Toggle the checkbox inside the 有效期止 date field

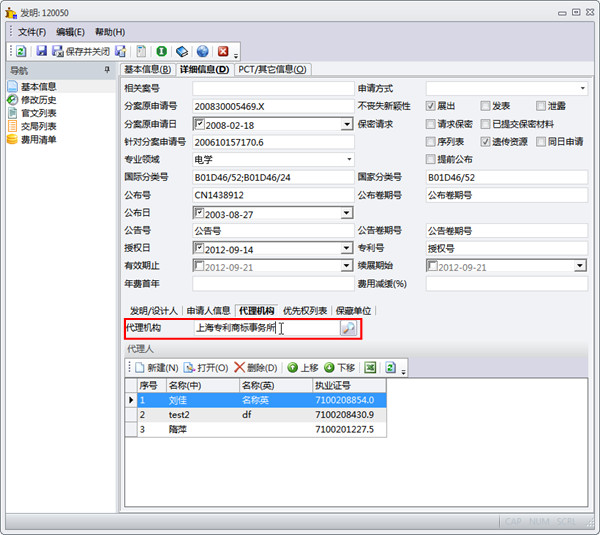199,265
